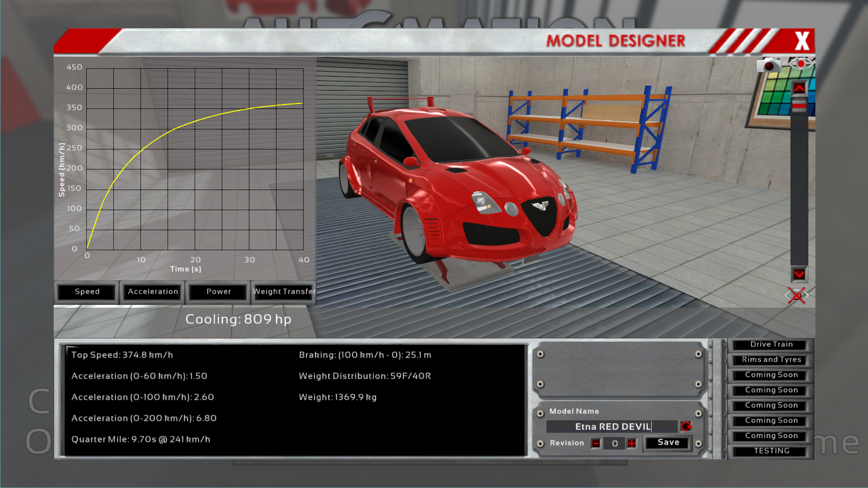Open the Rims and Tyres section
The height and width of the screenshot is (488, 868).
point(771,360)
